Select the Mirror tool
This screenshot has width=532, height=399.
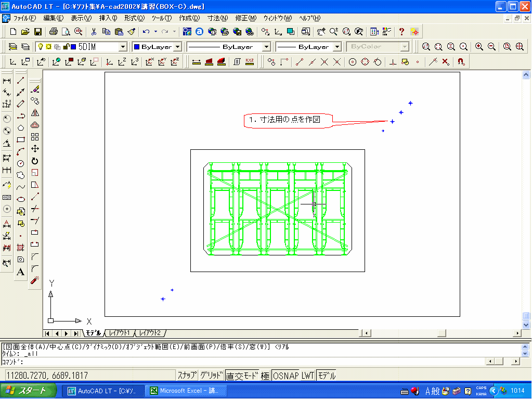point(35,113)
